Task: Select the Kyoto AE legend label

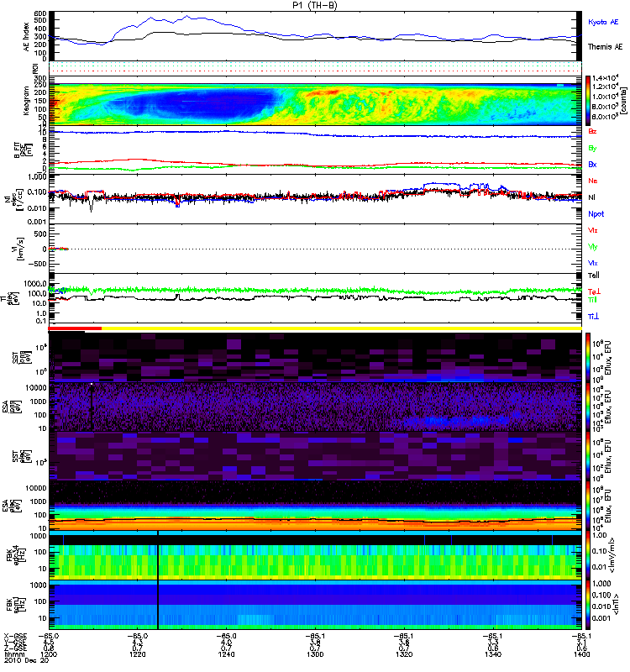Action: 603,22
